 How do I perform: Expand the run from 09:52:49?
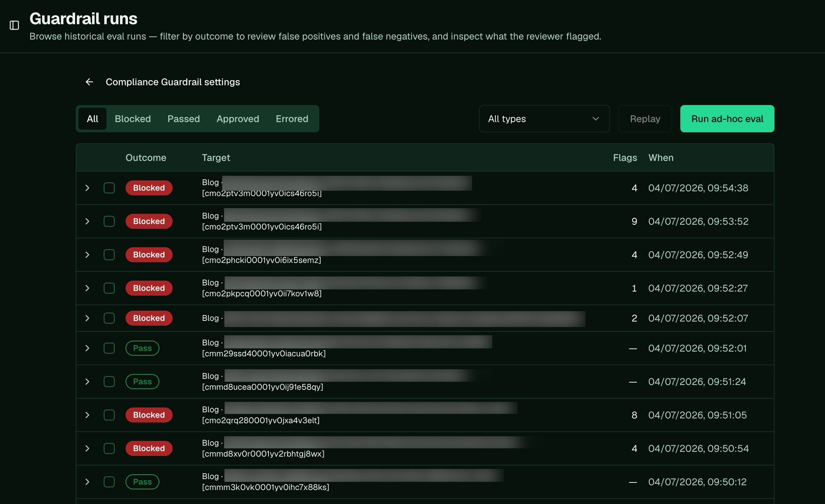[87, 255]
